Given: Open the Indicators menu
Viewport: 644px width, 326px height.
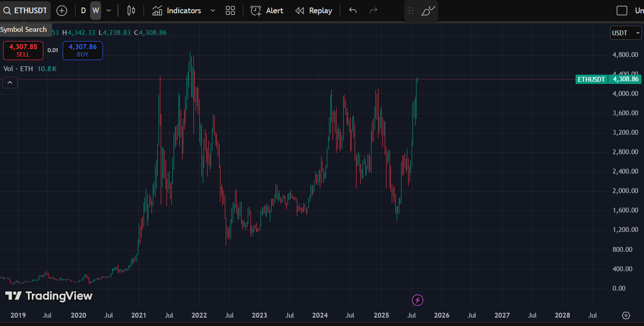Looking at the screenshot, I should click(x=177, y=11).
